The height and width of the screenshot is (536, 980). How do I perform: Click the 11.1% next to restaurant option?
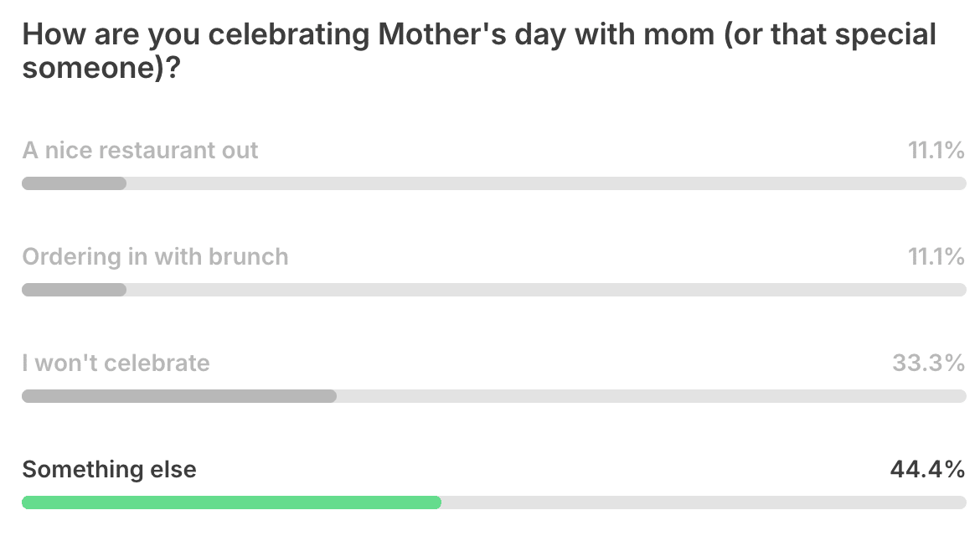[936, 151]
